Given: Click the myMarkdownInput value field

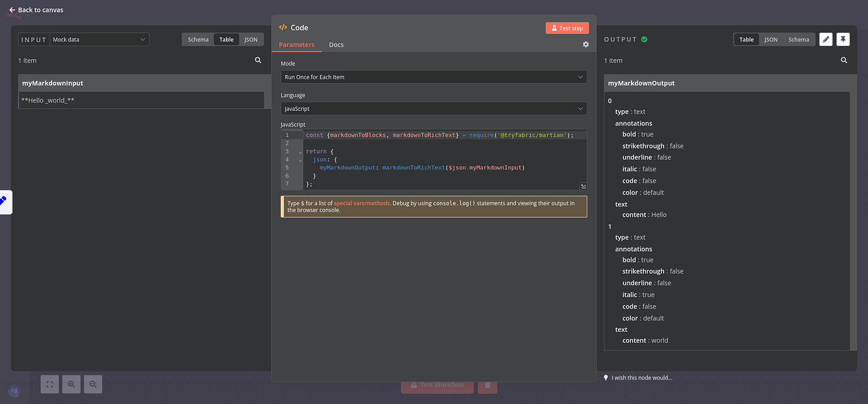Looking at the screenshot, I should 142,99.
